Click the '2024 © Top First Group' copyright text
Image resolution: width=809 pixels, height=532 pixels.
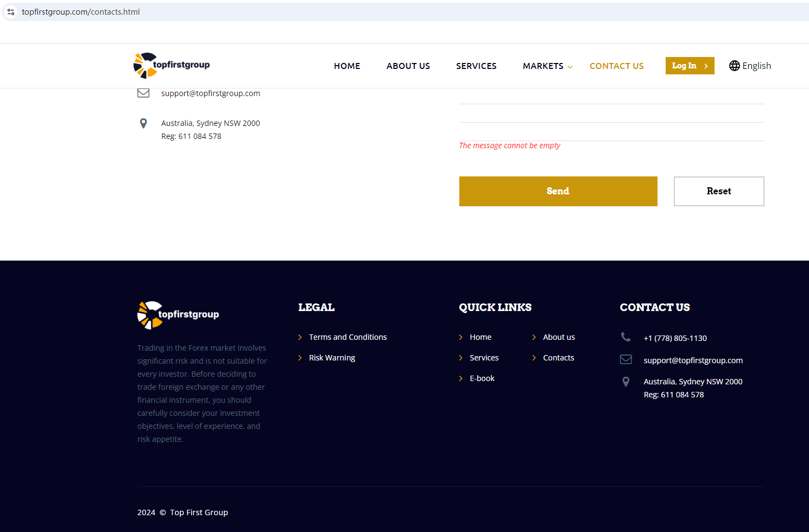(182, 512)
